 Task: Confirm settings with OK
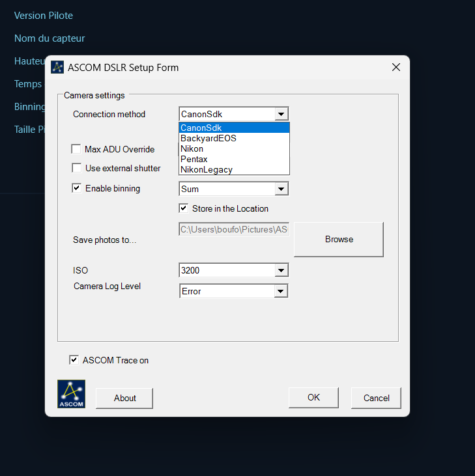click(313, 397)
